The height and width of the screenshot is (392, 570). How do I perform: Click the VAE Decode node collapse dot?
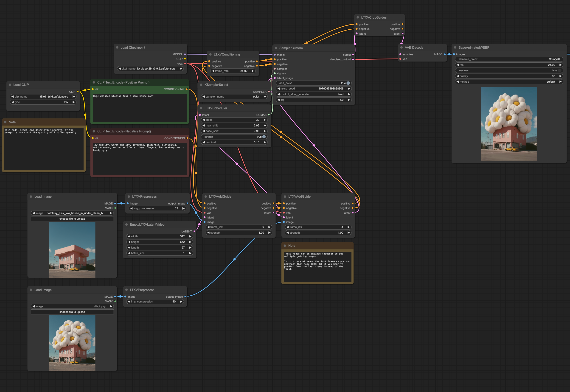point(402,48)
